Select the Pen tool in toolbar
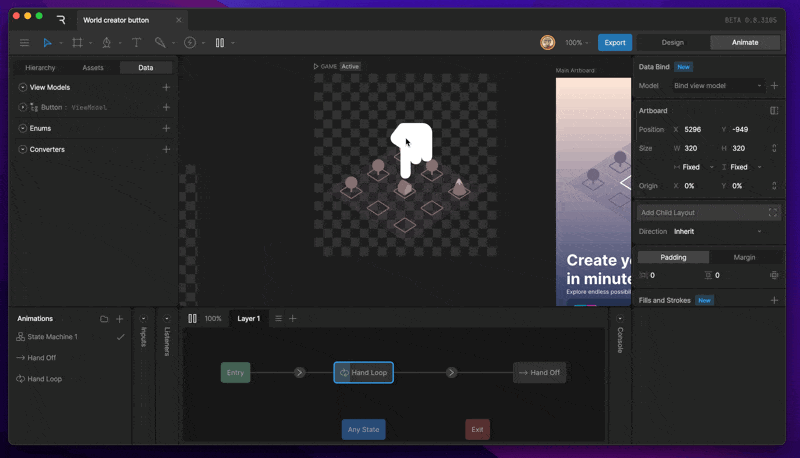 coord(106,43)
